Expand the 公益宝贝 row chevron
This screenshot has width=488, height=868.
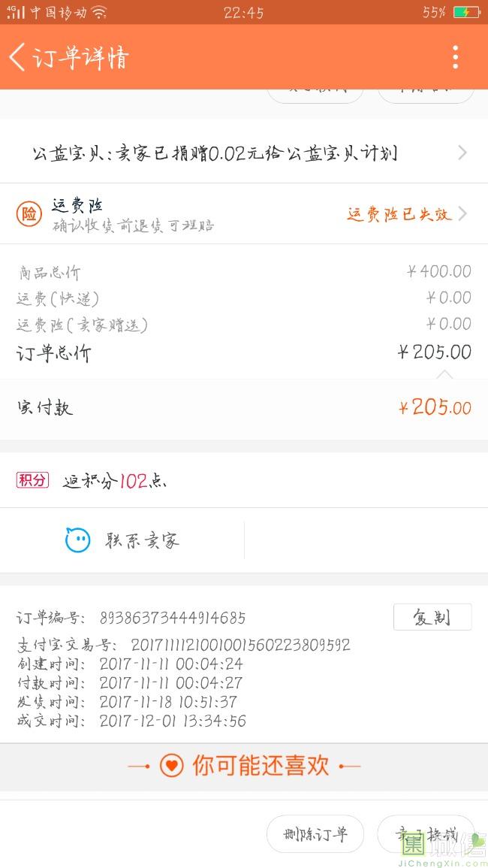(462, 153)
